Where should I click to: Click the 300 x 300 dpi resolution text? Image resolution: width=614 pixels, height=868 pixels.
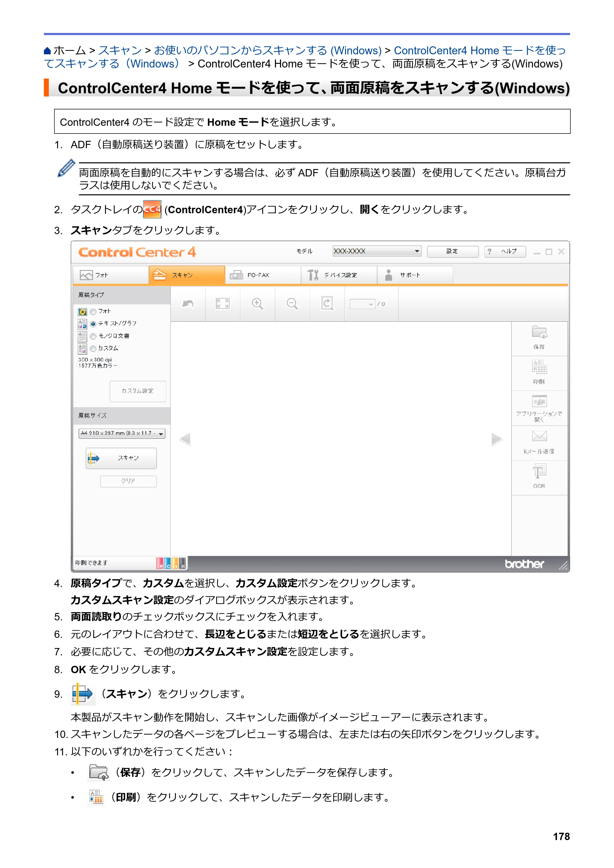click(95, 360)
